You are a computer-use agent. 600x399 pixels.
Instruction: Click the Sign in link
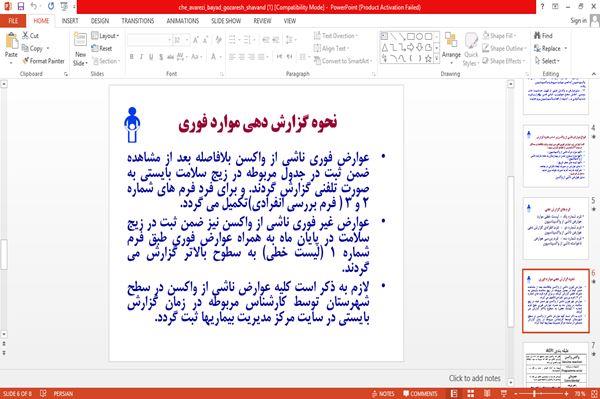coord(578,21)
